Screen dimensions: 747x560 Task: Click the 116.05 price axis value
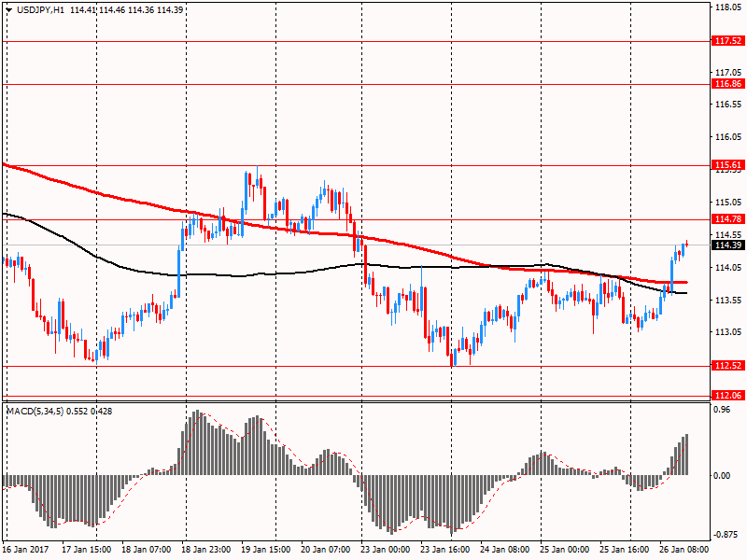[728, 137]
